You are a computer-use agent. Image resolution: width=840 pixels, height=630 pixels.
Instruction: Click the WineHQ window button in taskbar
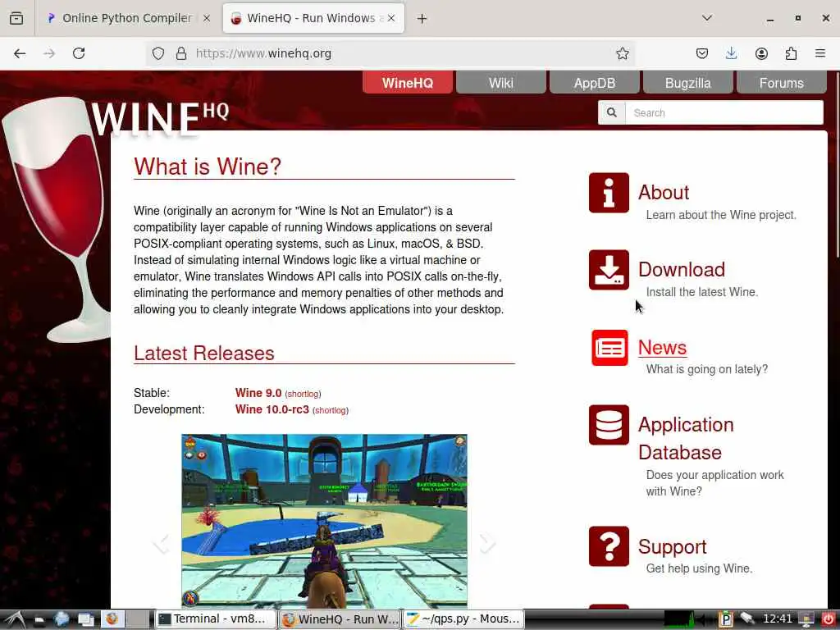coord(340,619)
